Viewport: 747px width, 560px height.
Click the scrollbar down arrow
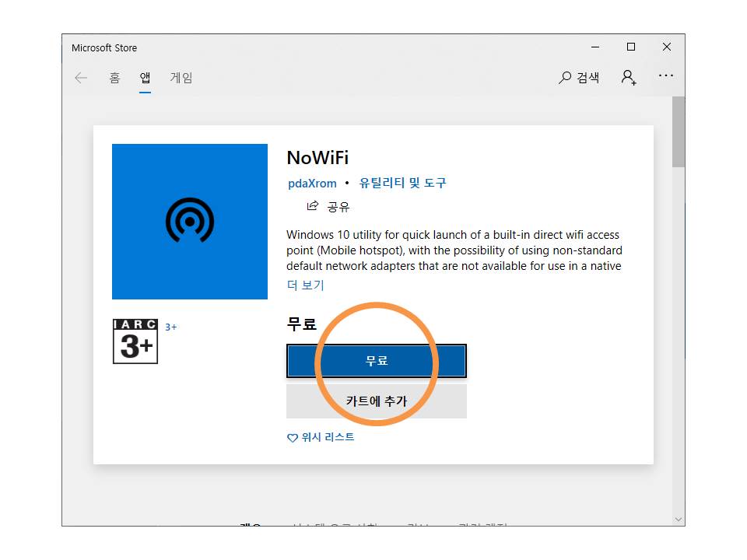[x=679, y=519]
